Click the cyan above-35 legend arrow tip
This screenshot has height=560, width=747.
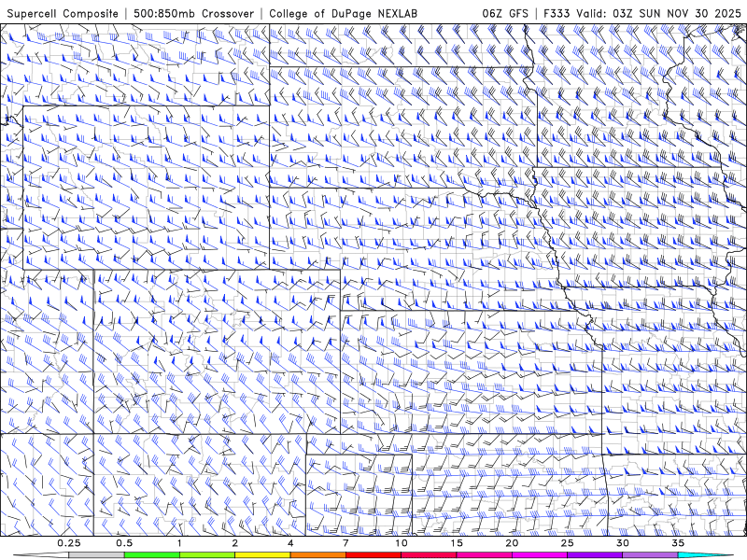pyautogui.click(x=705, y=555)
